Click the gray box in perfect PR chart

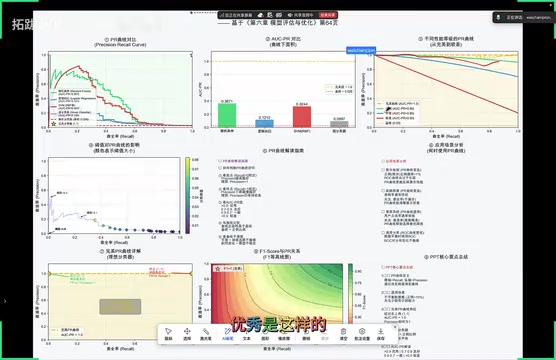[120, 306]
